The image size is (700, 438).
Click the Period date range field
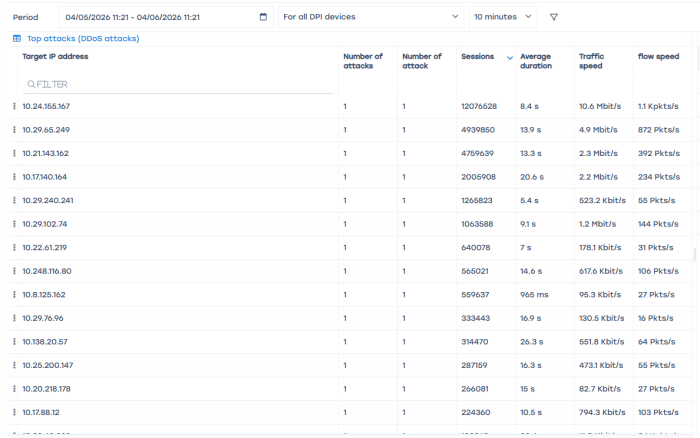point(166,17)
